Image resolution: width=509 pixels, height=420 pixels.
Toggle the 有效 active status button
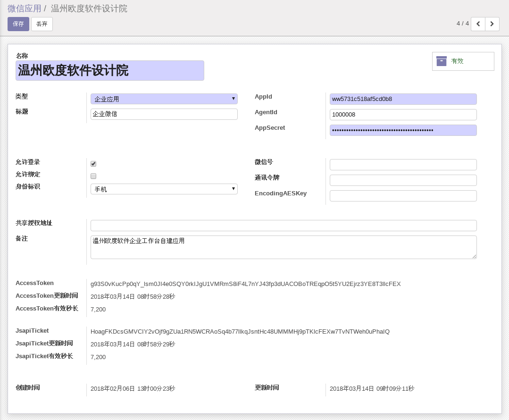click(463, 61)
